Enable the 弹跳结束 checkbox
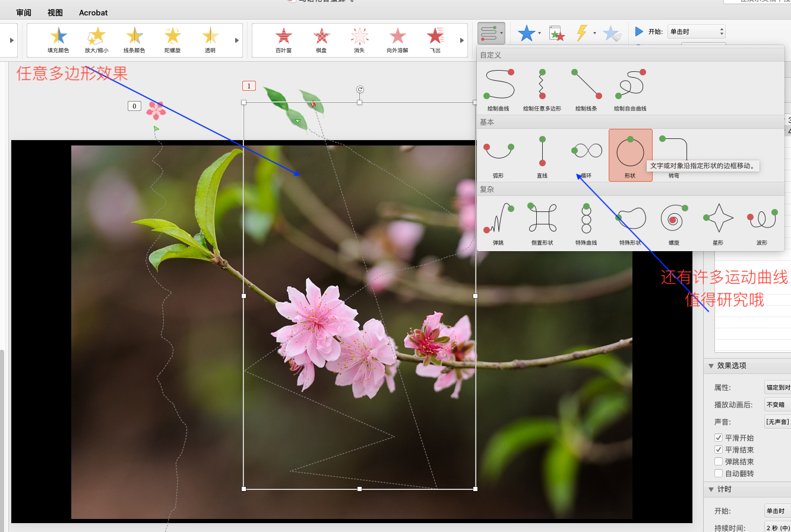Screen dimensions: 791x532 click(719, 461)
